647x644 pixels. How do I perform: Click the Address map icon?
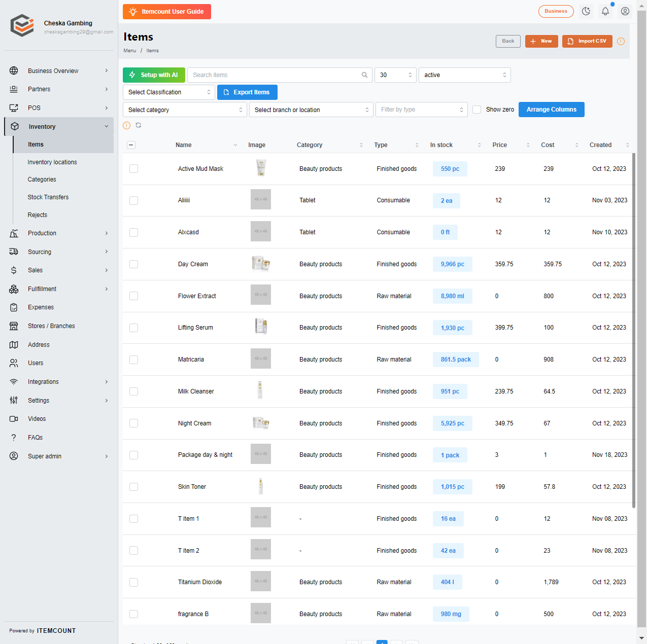14,345
